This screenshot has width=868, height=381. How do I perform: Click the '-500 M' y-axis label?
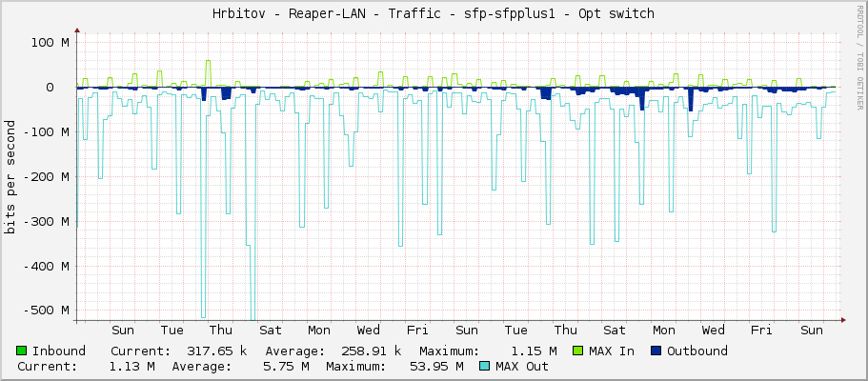click(46, 311)
